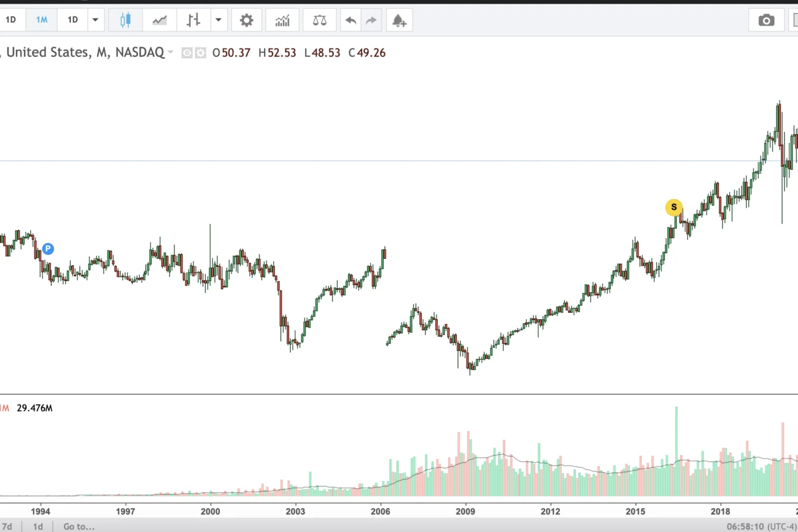Select the 1d range at the bottom
The image size is (798, 532).
point(38,526)
